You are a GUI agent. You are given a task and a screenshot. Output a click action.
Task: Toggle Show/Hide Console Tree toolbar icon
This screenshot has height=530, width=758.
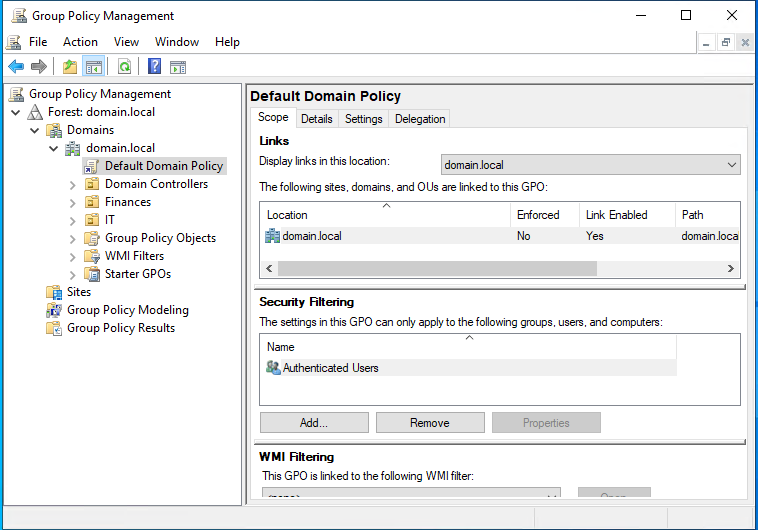94,67
